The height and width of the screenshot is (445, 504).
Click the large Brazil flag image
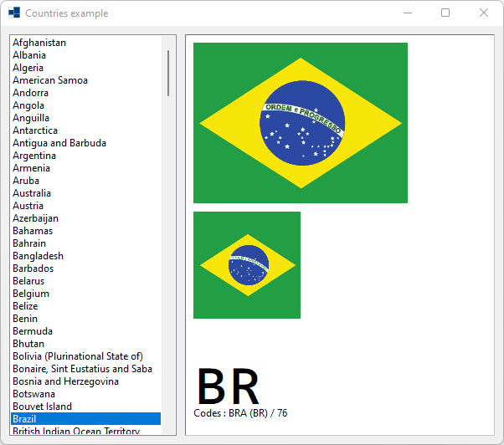(x=301, y=123)
